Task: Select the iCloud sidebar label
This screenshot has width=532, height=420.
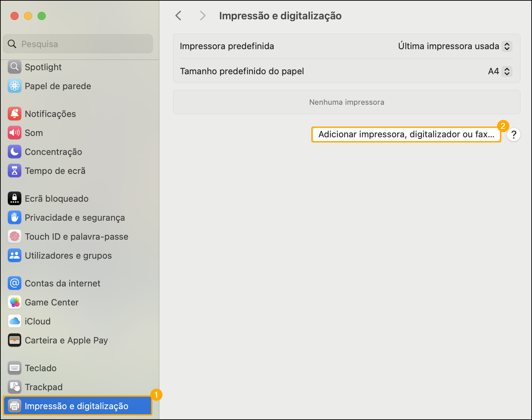Action: point(38,321)
